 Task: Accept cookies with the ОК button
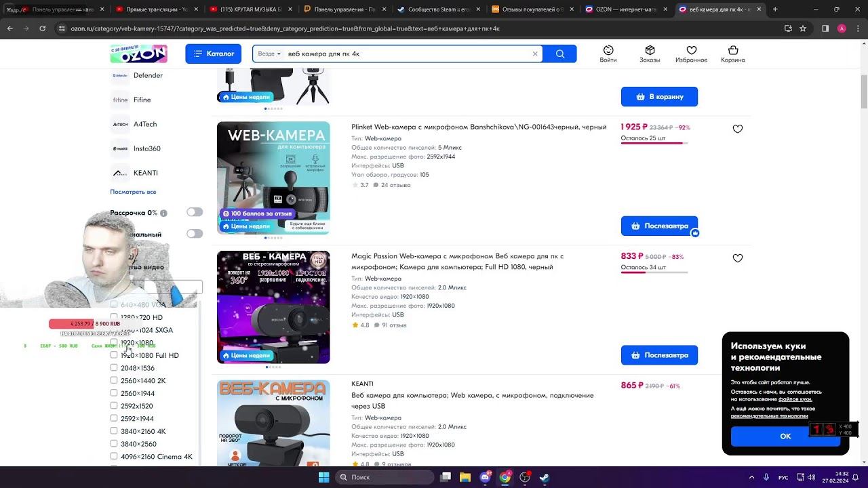pyautogui.click(x=785, y=436)
